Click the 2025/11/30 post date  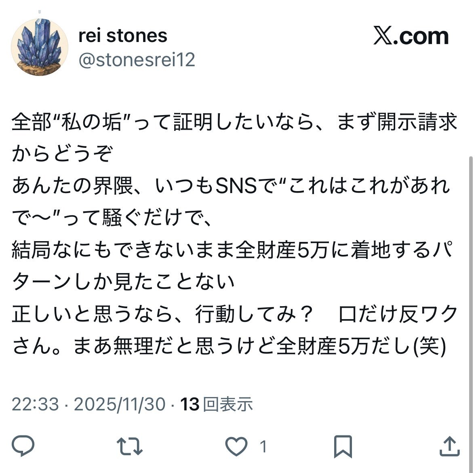pos(120,404)
